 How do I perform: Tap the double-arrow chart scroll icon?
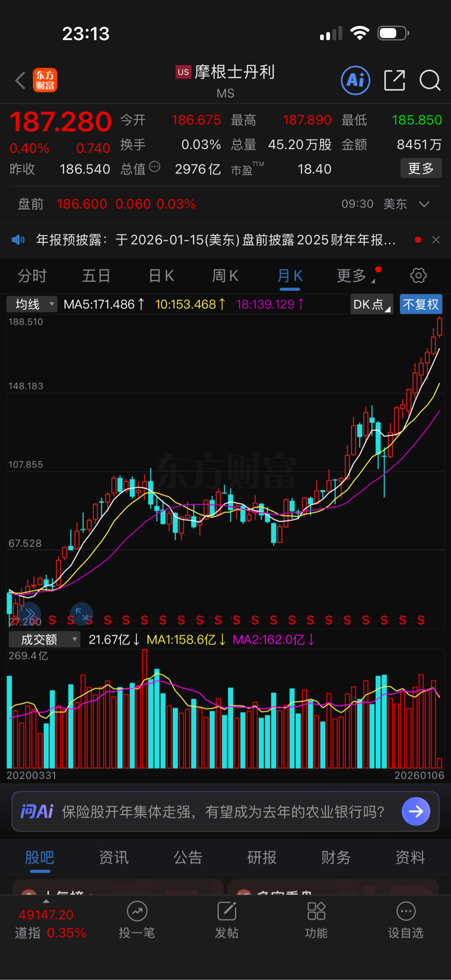29,614
